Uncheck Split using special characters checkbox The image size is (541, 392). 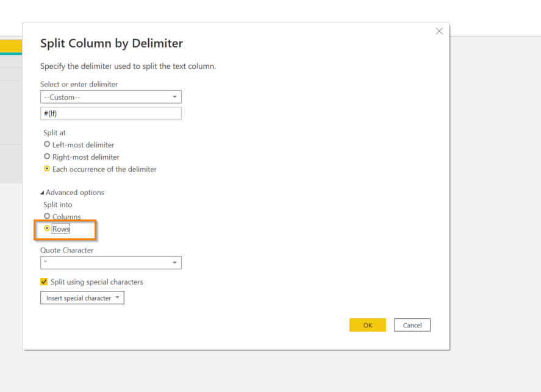coord(44,282)
